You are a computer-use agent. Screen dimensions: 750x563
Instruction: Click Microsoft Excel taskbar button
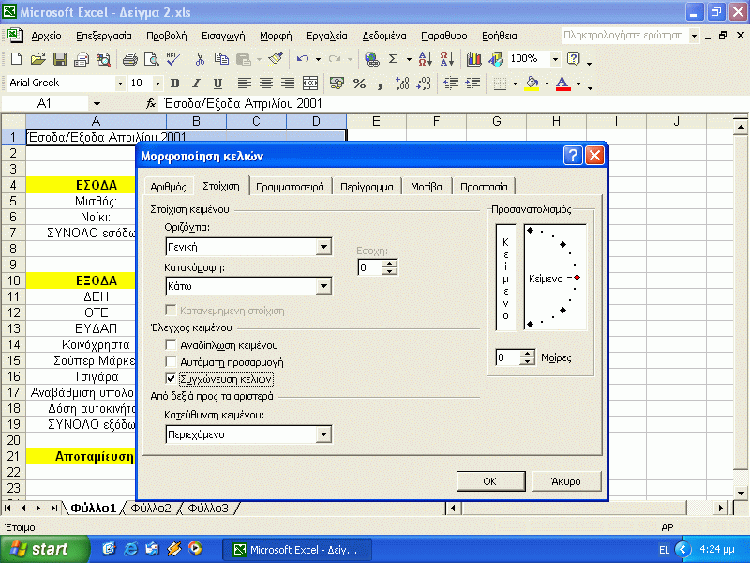297,550
